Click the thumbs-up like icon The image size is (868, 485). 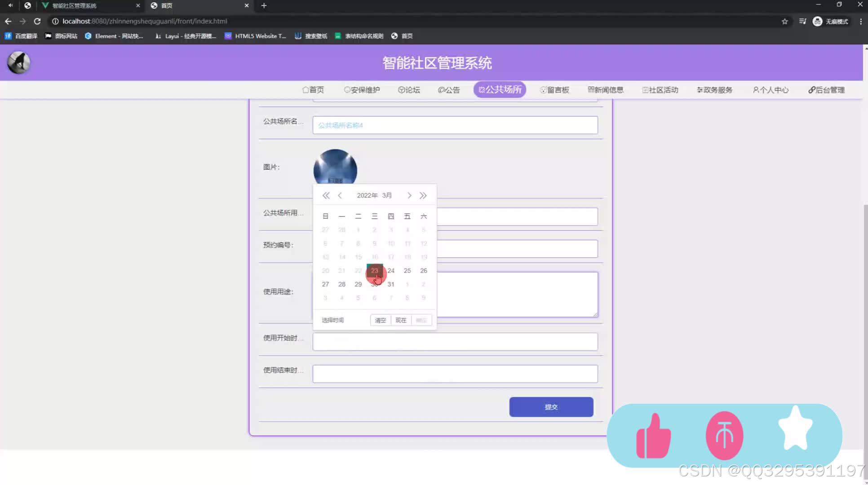coord(654,436)
